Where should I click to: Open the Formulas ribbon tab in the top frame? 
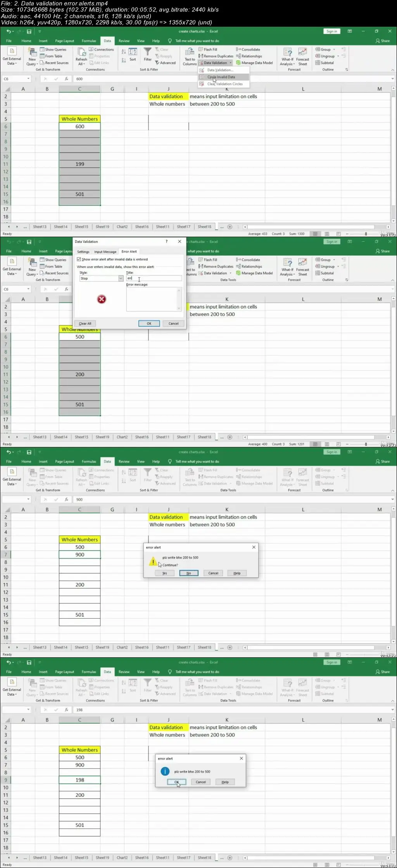(x=89, y=41)
